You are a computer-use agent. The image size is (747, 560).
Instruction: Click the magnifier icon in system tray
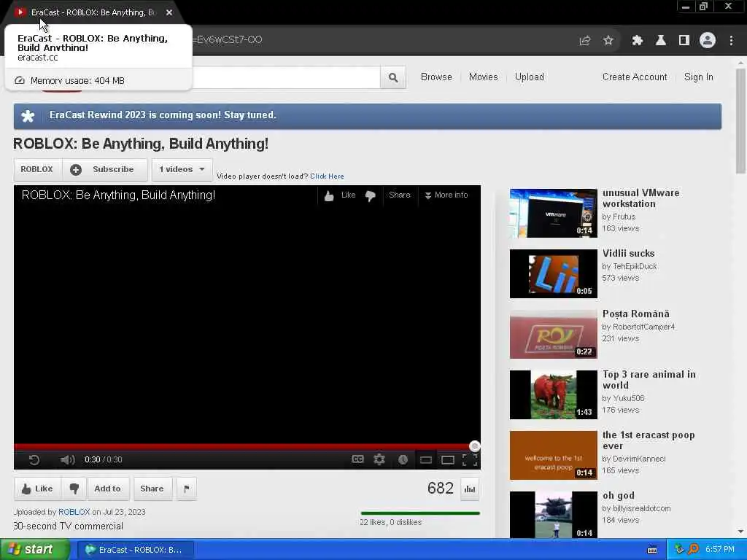[693, 550]
